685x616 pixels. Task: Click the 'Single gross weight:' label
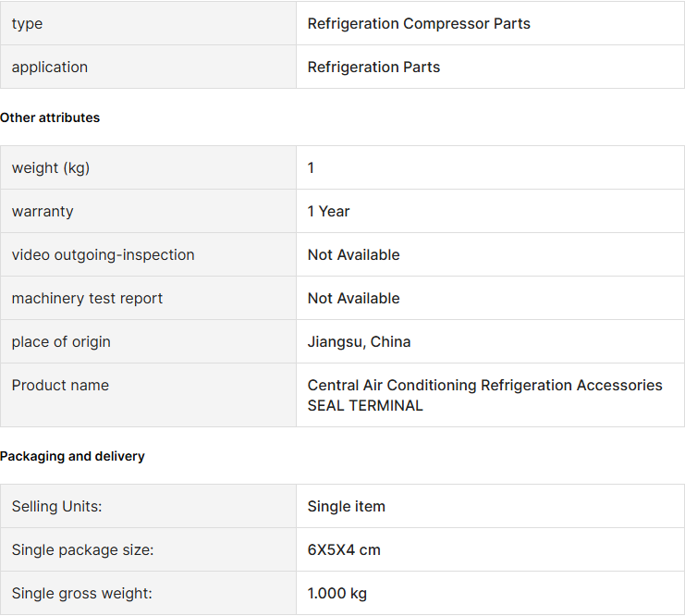(x=81, y=594)
